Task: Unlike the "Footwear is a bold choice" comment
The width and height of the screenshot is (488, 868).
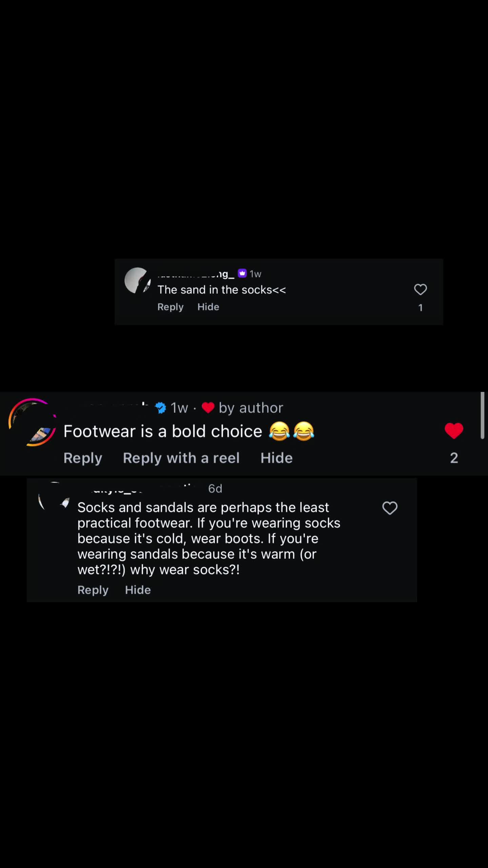Action: (454, 431)
